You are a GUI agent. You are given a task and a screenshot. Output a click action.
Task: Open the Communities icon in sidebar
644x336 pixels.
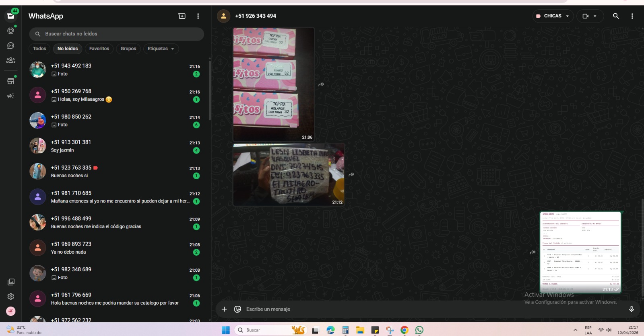(x=11, y=60)
